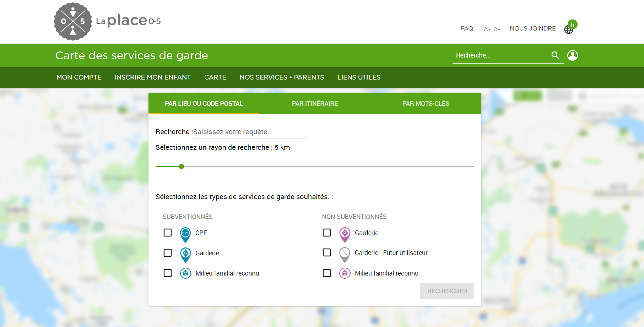Click the CPE label text
The height and width of the screenshot is (327, 644).
coord(201,233)
